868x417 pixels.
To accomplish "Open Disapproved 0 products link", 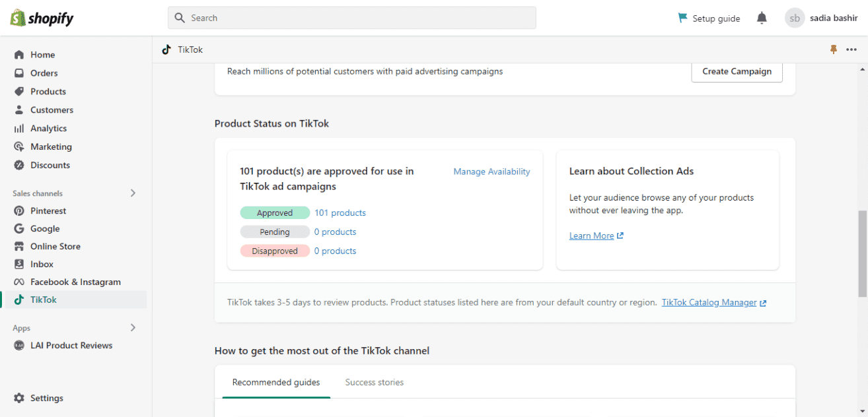I will [335, 251].
